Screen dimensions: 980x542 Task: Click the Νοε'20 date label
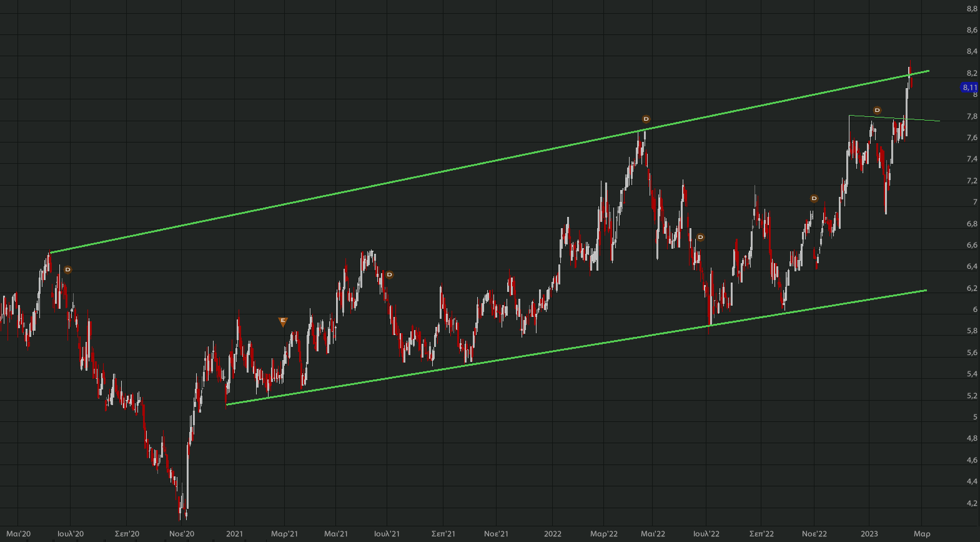click(x=182, y=534)
